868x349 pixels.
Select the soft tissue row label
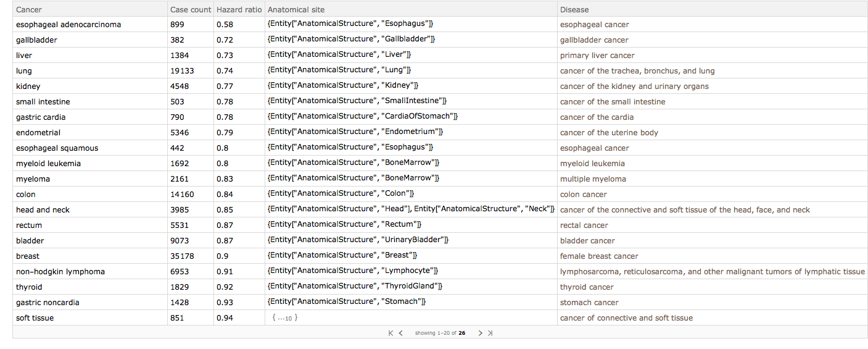[x=35, y=318]
